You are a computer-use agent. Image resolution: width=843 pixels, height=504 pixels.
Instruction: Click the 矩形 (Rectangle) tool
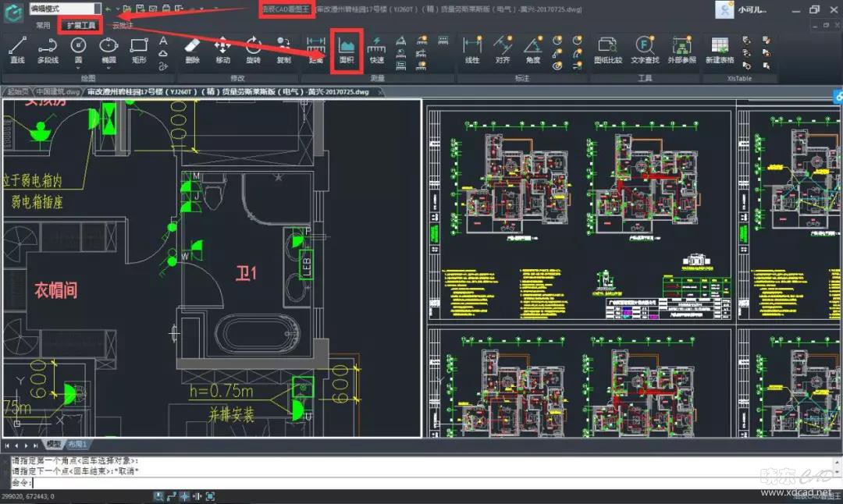click(139, 50)
